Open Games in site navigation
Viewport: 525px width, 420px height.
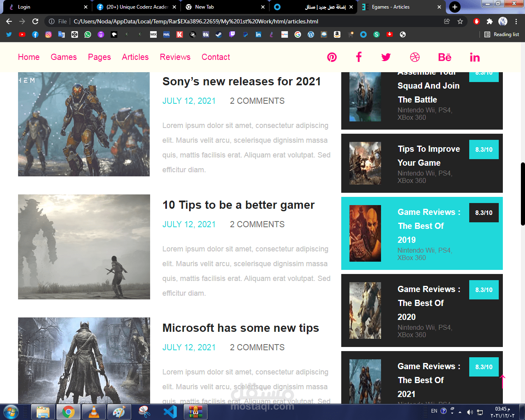click(x=64, y=57)
